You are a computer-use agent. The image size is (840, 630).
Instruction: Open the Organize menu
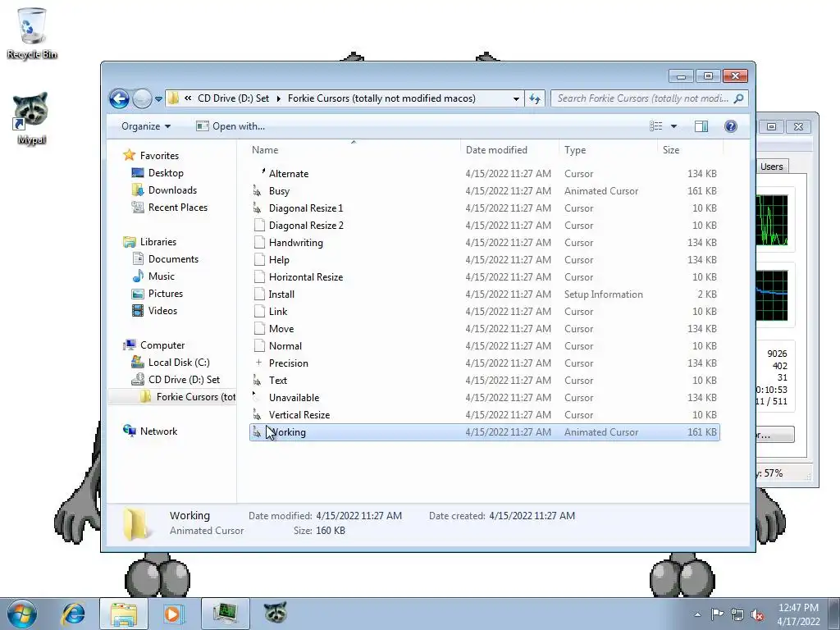coord(146,126)
